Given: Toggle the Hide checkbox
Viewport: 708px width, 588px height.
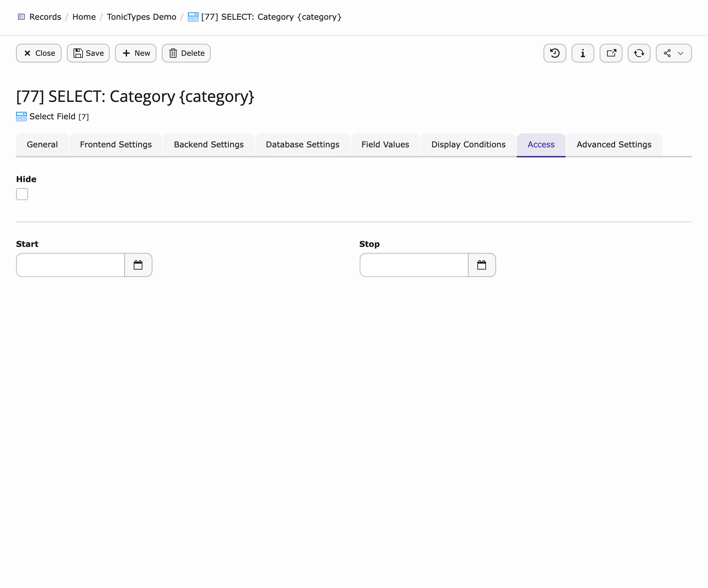Looking at the screenshot, I should tap(22, 194).
